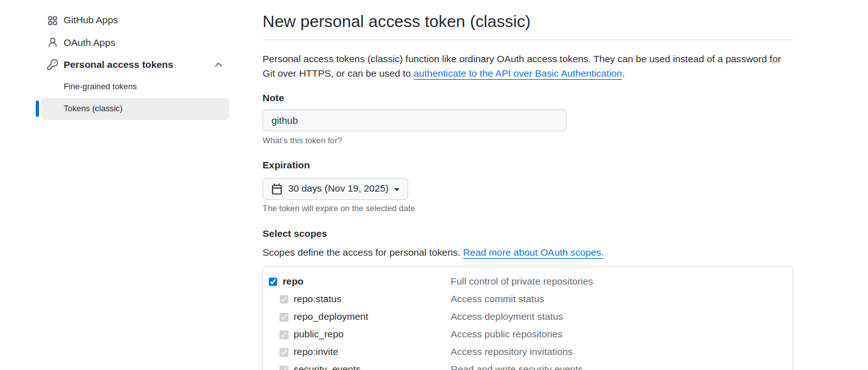This screenshot has height=370, width=868.
Task: Click the calendar icon in Expiration selector
Action: click(x=276, y=189)
